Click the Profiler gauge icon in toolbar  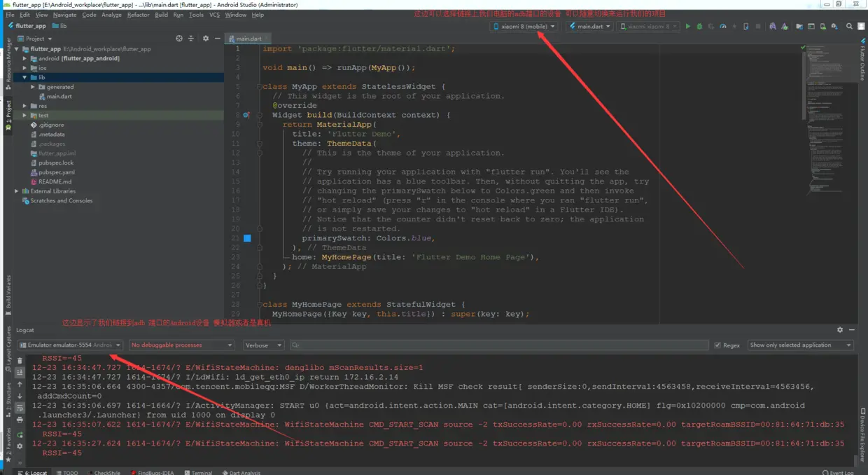(x=723, y=27)
